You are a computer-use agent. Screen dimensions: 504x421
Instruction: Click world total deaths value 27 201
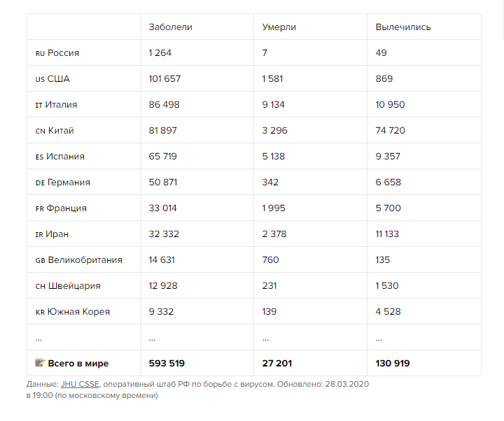(x=277, y=364)
